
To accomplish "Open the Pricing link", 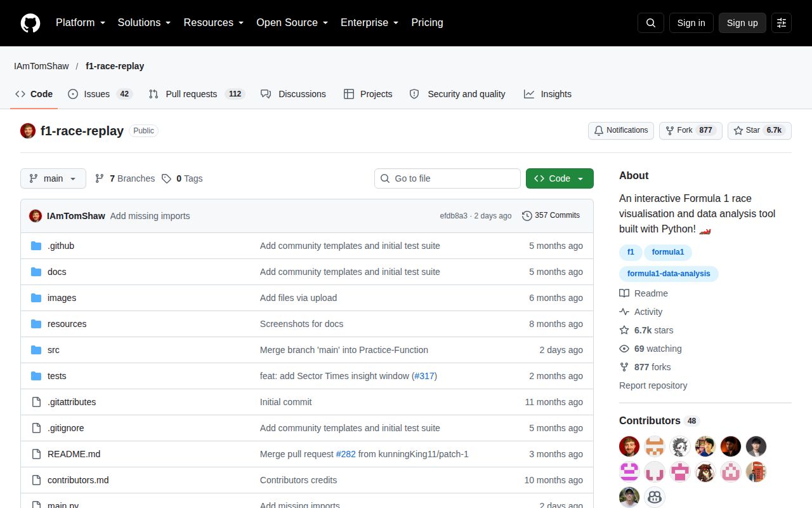I will pos(427,23).
